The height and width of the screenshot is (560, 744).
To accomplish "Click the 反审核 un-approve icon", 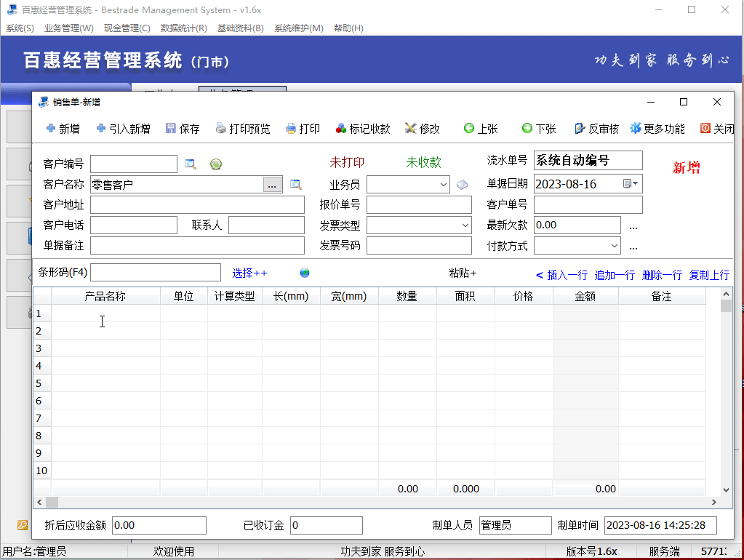I will pyautogui.click(x=580, y=129).
